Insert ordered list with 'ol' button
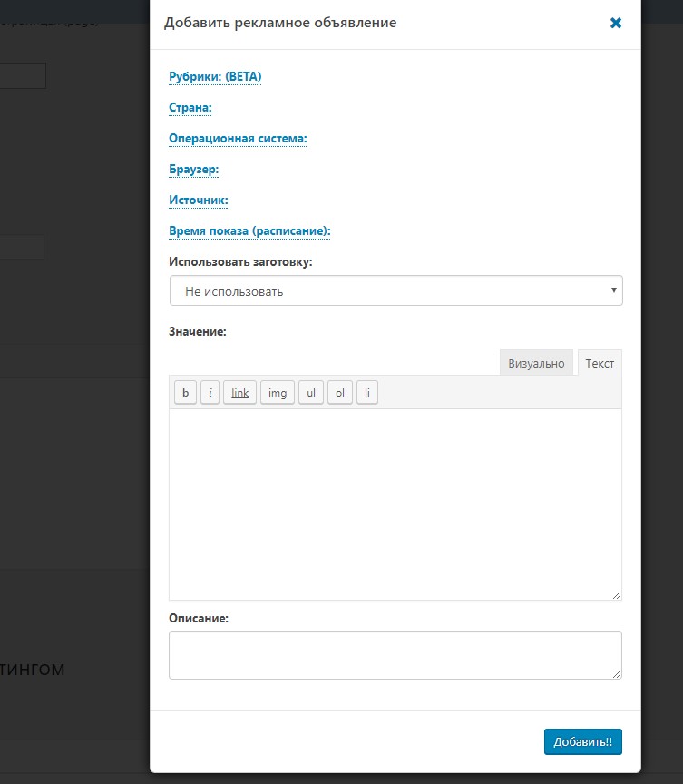This screenshot has width=683, height=784. pos(339,393)
